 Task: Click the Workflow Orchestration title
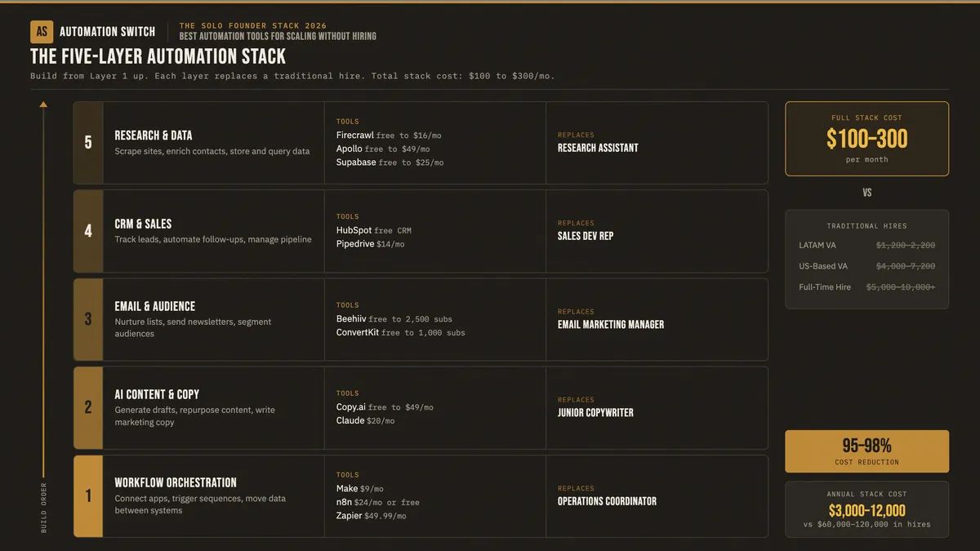coord(176,482)
